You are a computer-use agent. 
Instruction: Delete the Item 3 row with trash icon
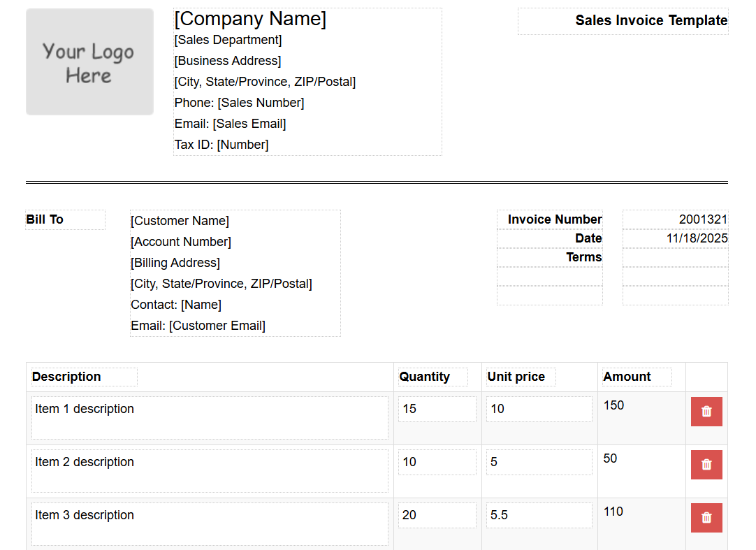click(706, 518)
